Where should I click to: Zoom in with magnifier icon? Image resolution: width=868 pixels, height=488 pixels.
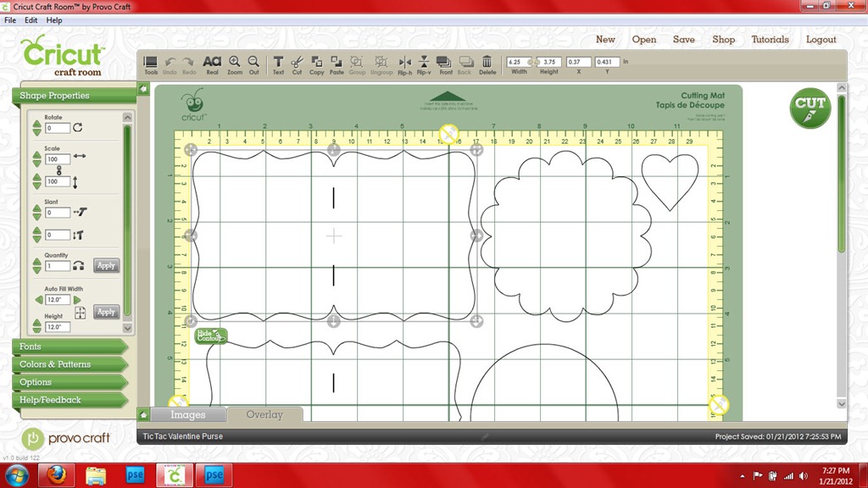(x=235, y=64)
